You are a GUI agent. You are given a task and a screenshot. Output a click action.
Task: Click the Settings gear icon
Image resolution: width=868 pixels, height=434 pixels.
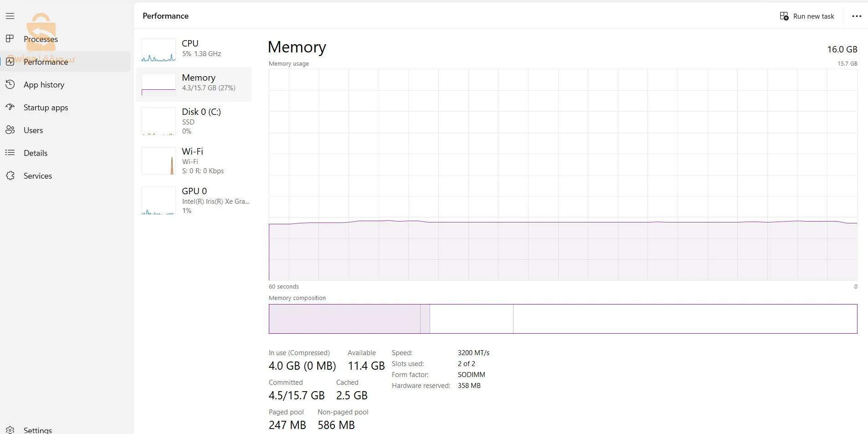tap(10, 430)
